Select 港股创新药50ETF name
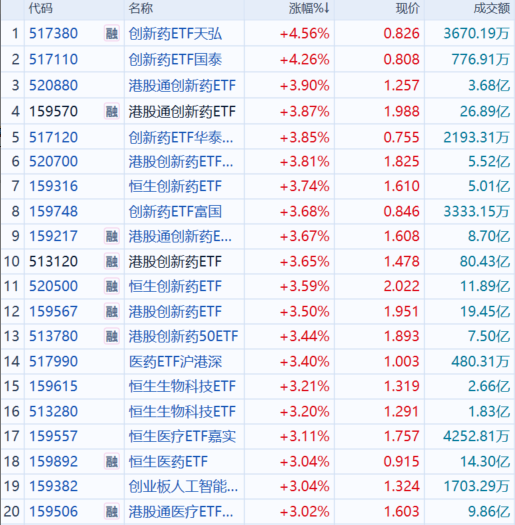This screenshot has height=525, width=515. pyautogui.click(x=183, y=336)
